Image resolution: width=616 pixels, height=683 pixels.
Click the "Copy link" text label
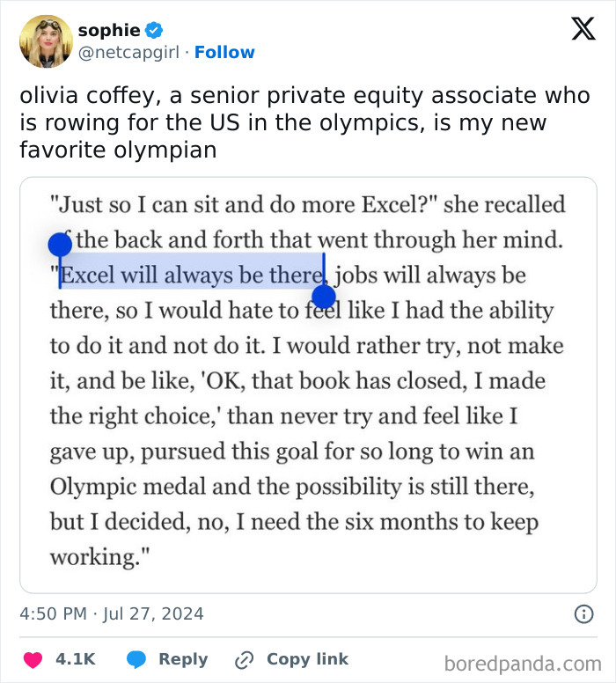(307, 659)
